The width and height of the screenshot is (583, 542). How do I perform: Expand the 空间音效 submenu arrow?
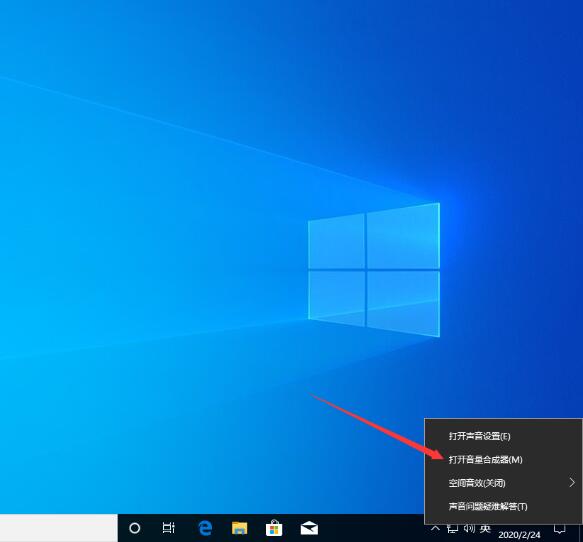pyautogui.click(x=571, y=483)
